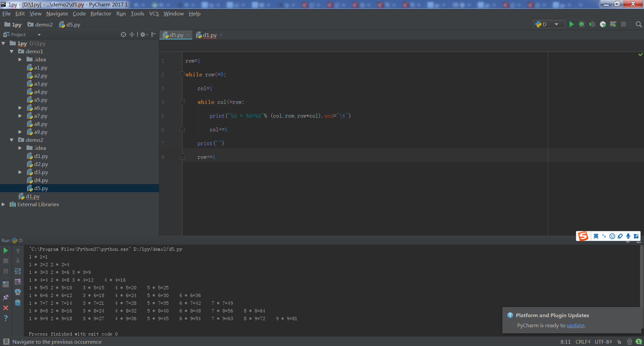Open the event log notification bubble
The width and height of the screenshot is (644, 346).
coord(639,342)
